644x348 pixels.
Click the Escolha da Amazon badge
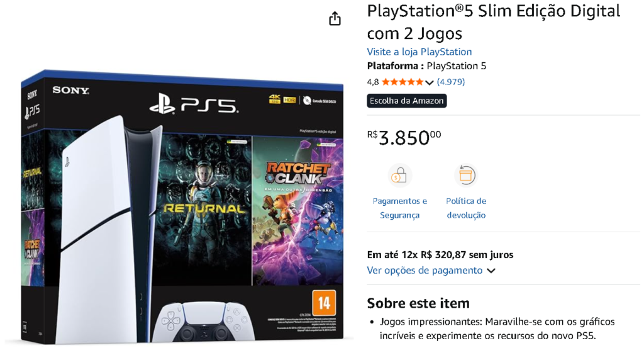pos(407,101)
